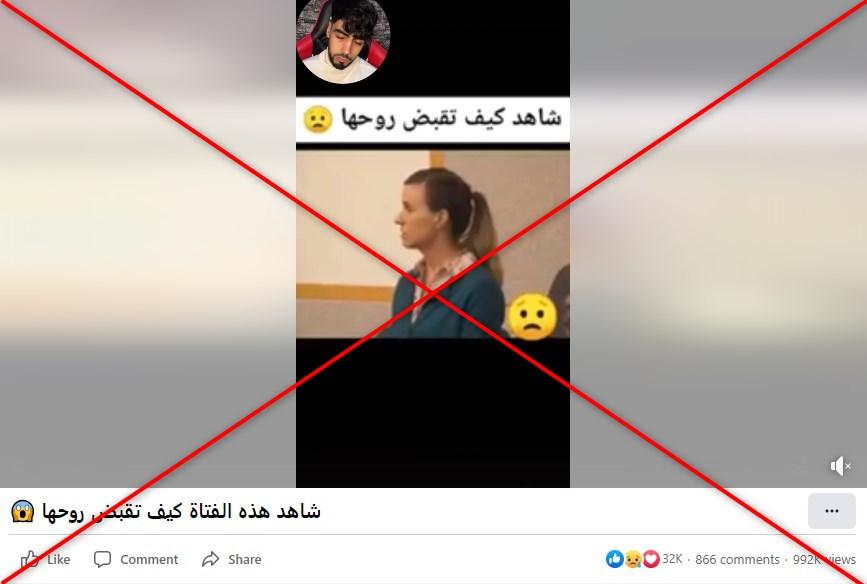Click the 32K reactions count
The image size is (867, 584).
click(672, 559)
